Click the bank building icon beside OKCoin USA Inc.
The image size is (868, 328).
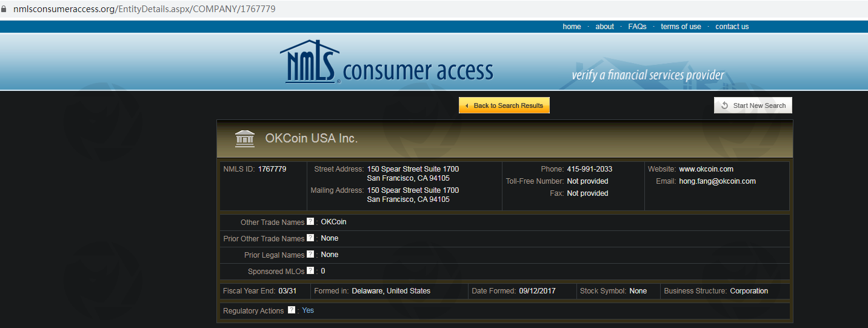click(245, 139)
